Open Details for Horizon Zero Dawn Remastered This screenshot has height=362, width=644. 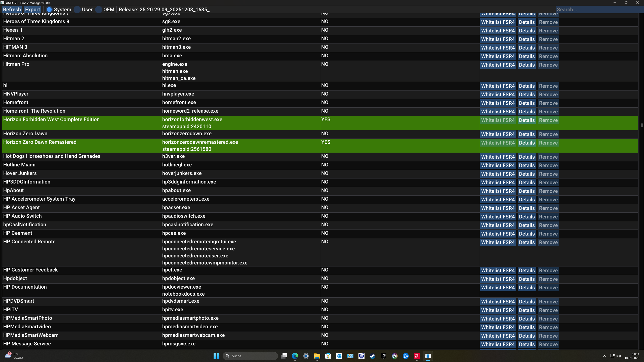point(527,143)
